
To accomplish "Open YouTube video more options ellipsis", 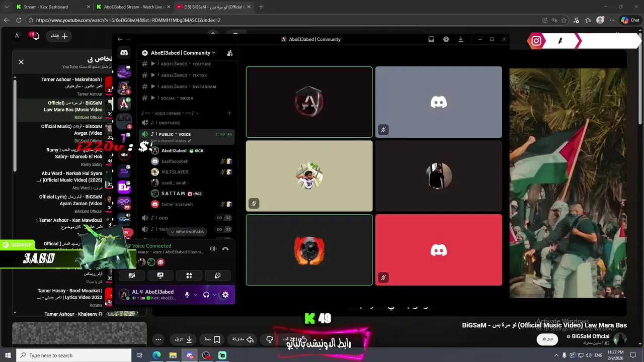I will pyautogui.click(x=158, y=339).
